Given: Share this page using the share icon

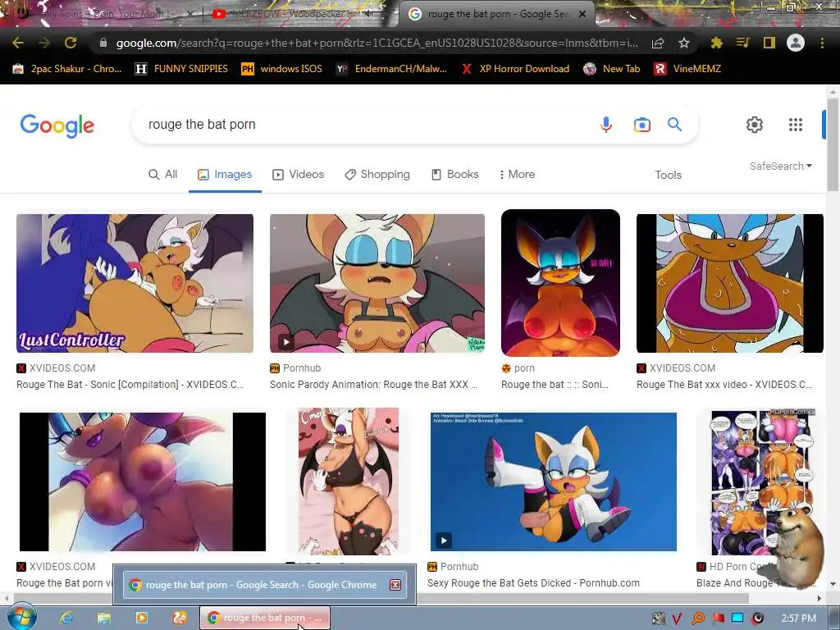Looking at the screenshot, I should click(658, 43).
